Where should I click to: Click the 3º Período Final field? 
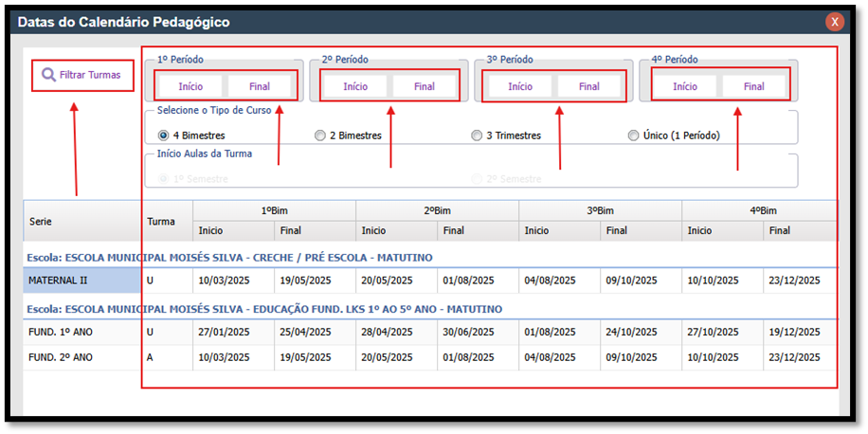click(588, 86)
